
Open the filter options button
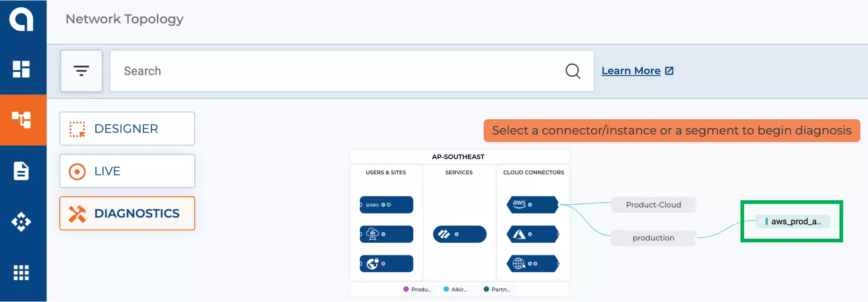point(81,71)
